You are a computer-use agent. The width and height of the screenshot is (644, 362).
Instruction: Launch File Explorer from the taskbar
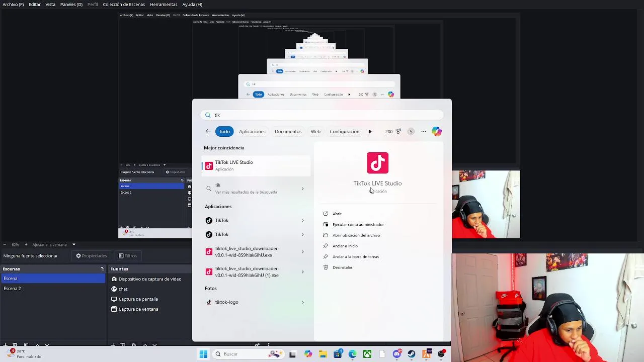click(323, 354)
